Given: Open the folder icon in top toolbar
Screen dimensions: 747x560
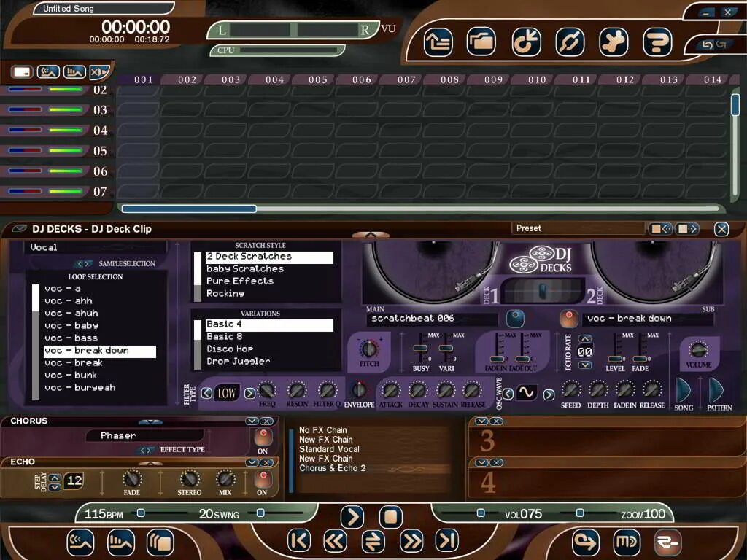Looking at the screenshot, I should [x=481, y=42].
